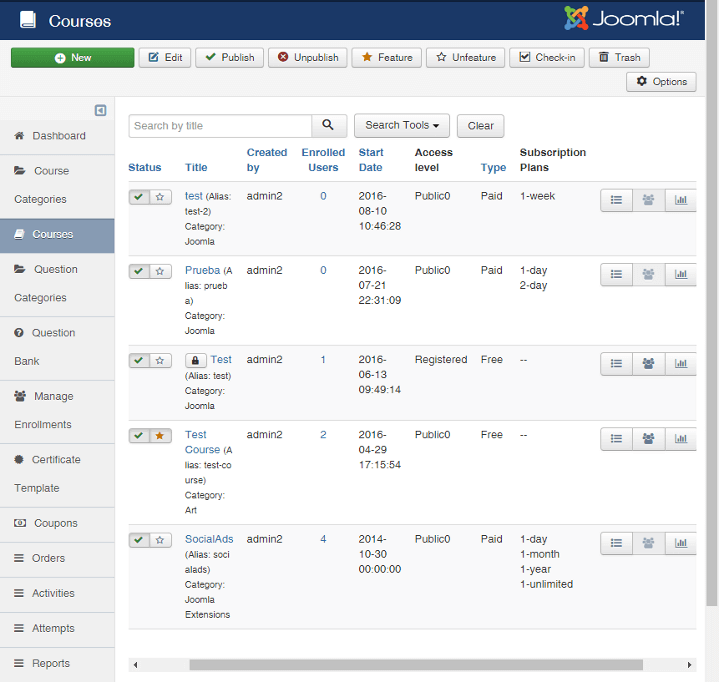Sort the table by Status column
This screenshot has height=682, width=719.
[x=145, y=167]
